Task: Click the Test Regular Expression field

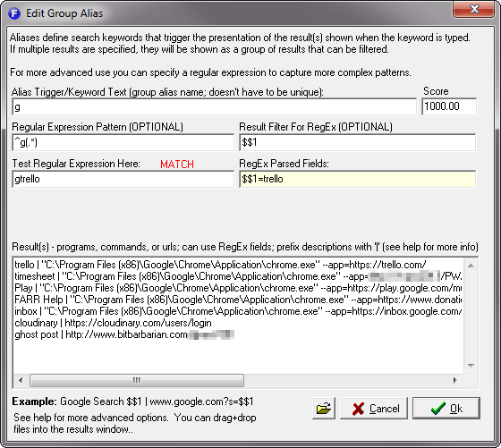Action: 123,179
